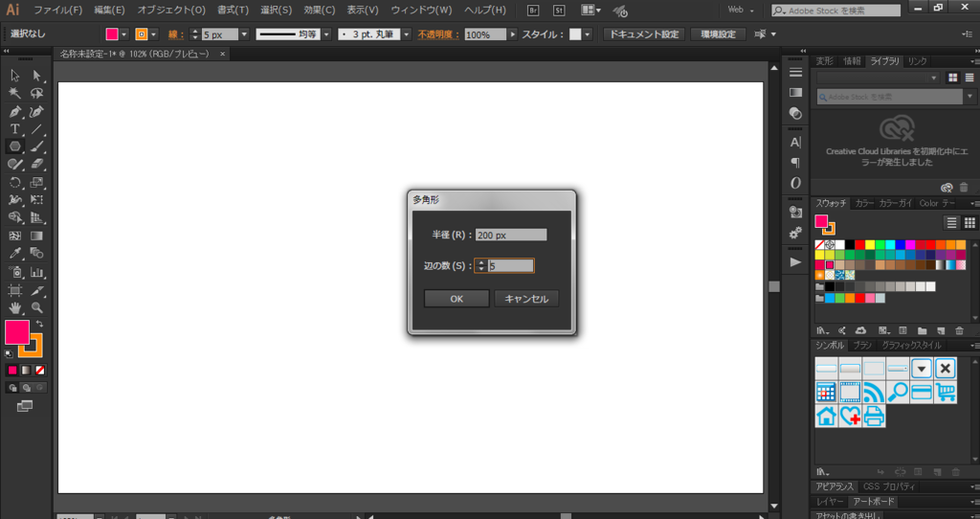Select the Type tool
980x519 pixels.
[14, 129]
